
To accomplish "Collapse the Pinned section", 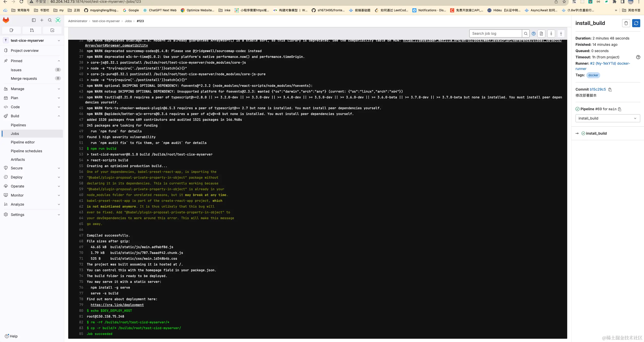I will (59, 61).
